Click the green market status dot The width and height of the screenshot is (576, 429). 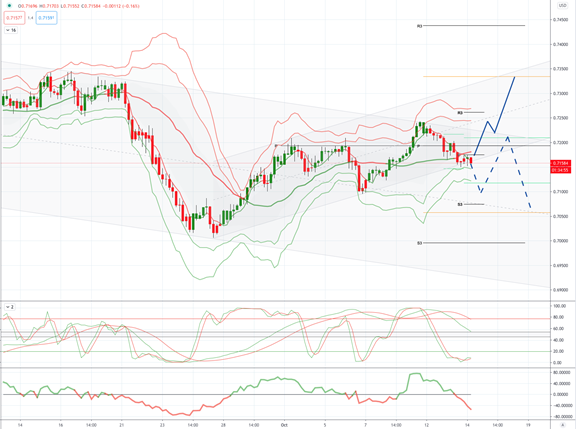[10, 6]
